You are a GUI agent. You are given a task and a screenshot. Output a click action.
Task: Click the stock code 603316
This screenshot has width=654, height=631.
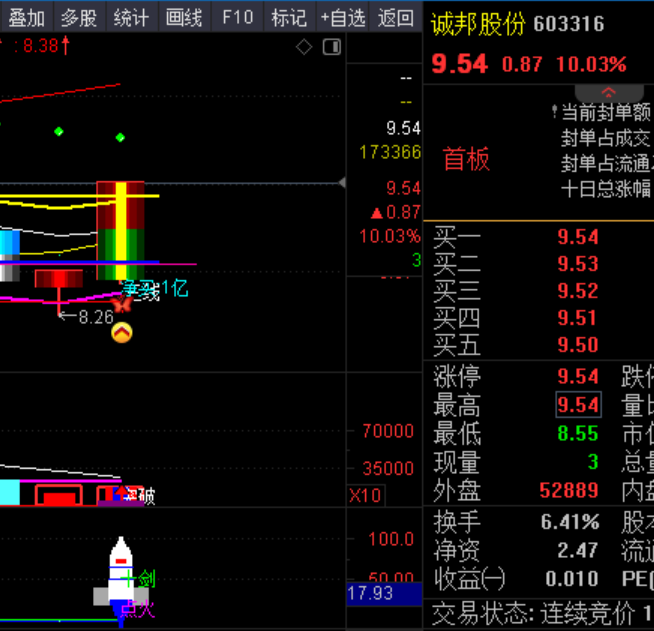coord(568,24)
